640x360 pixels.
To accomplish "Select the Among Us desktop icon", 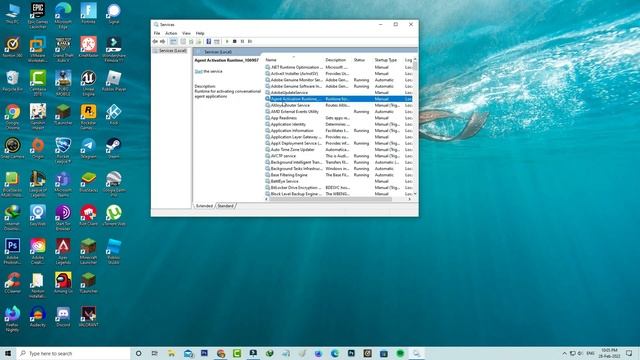I will [x=63, y=283].
